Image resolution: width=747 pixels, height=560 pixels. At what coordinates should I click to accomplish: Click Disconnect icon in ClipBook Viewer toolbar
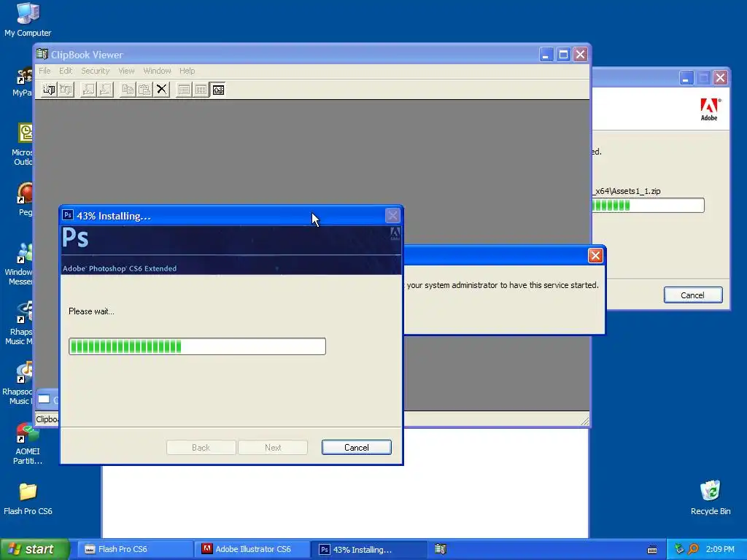pos(66,90)
